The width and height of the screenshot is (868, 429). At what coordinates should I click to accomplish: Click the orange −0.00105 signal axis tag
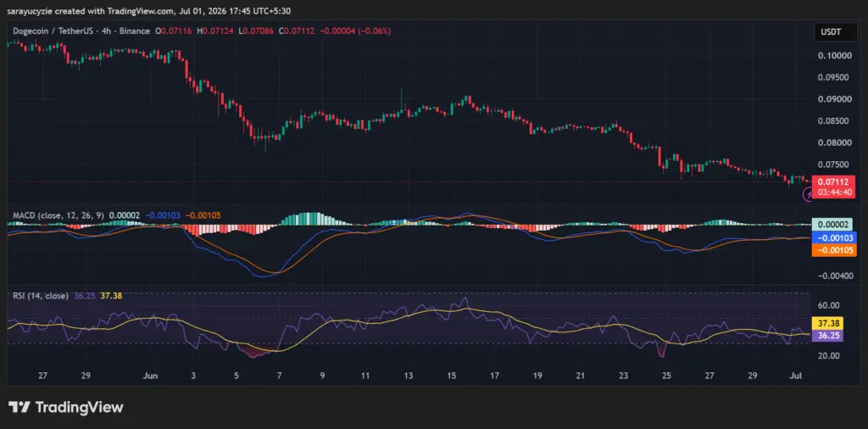(834, 250)
